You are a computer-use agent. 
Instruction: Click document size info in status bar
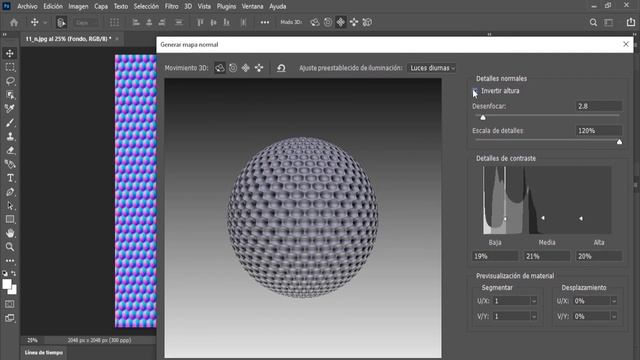point(99,340)
